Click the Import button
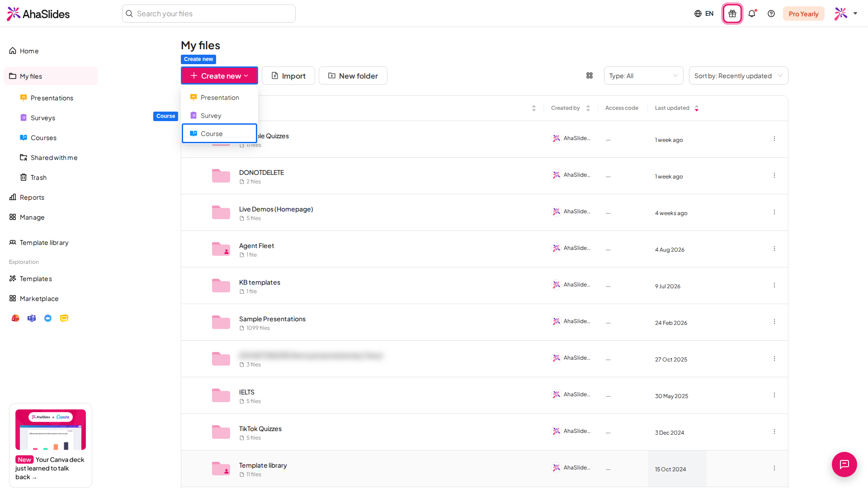The width and height of the screenshot is (868, 488). point(288,75)
